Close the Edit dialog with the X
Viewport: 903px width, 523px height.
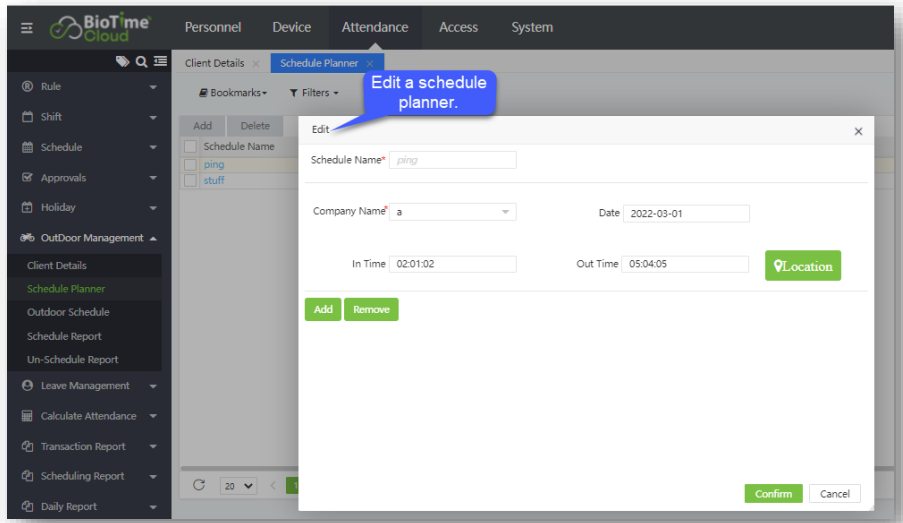858,131
